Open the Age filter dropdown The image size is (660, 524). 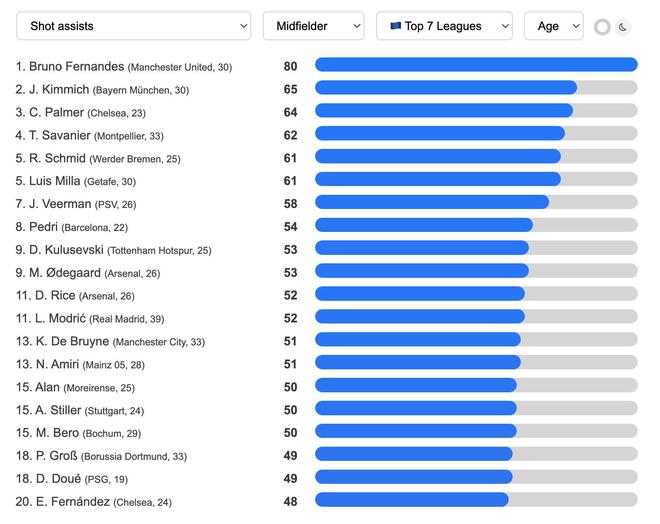pyautogui.click(x=553, y=26)
